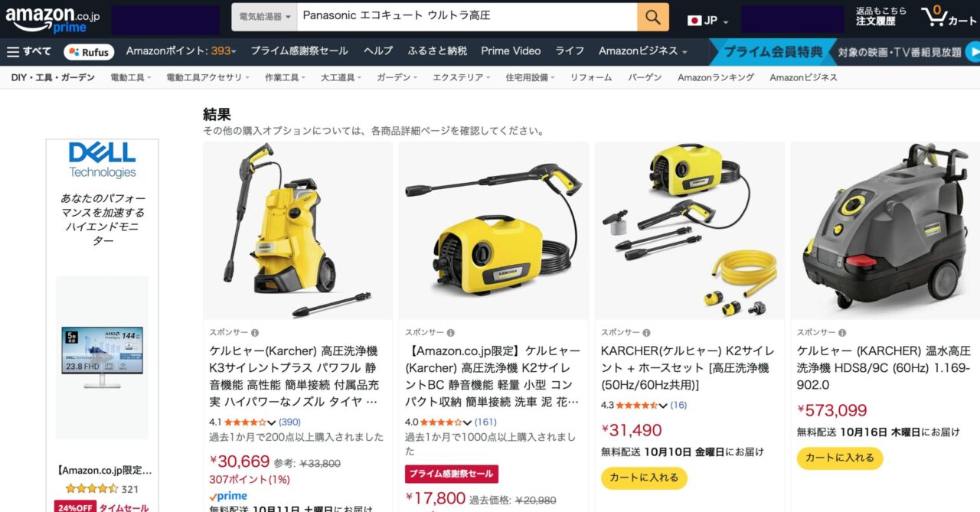980x512 pixels.
Task: Open the cart icon
Action: pyautogui.click(x=949, y=16)
